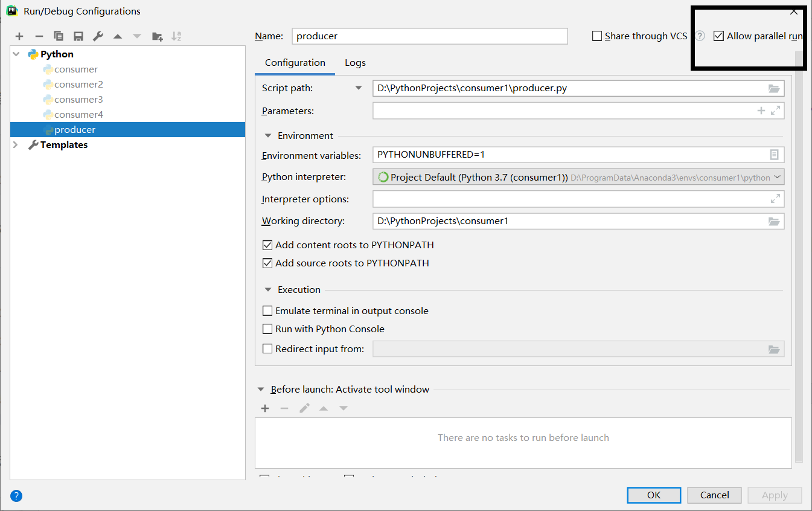
Task: Open the Python interpreter dropdown
Action: 776,176
